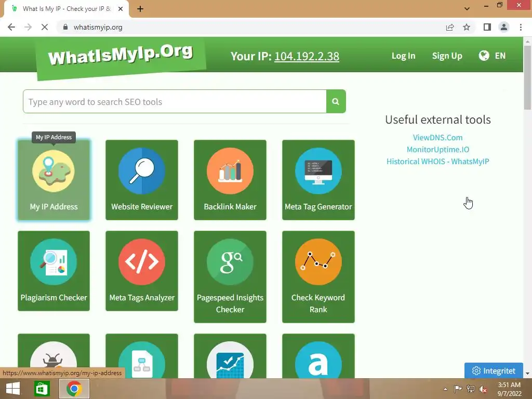Stop the page from loading

click(45, 27)
